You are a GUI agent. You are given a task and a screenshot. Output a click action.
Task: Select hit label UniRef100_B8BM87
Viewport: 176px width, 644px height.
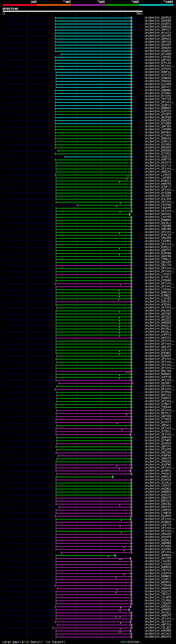pyautogui.click(x=158, y=108)
